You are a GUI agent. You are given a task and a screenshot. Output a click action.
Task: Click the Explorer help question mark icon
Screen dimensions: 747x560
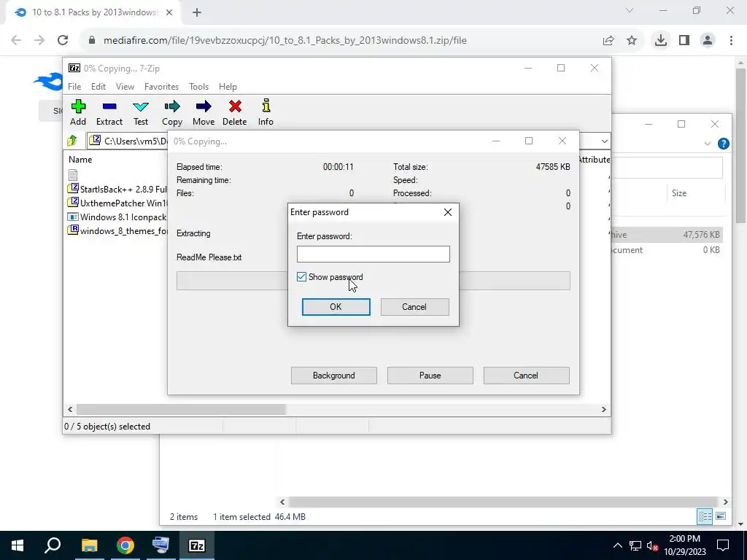(x=723, y=144)
